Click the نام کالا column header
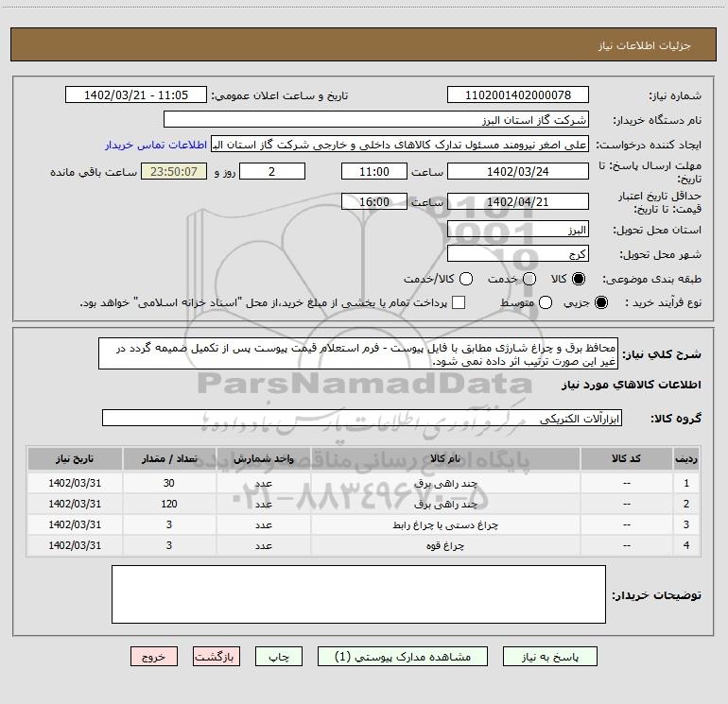 (x=445, y=458)
